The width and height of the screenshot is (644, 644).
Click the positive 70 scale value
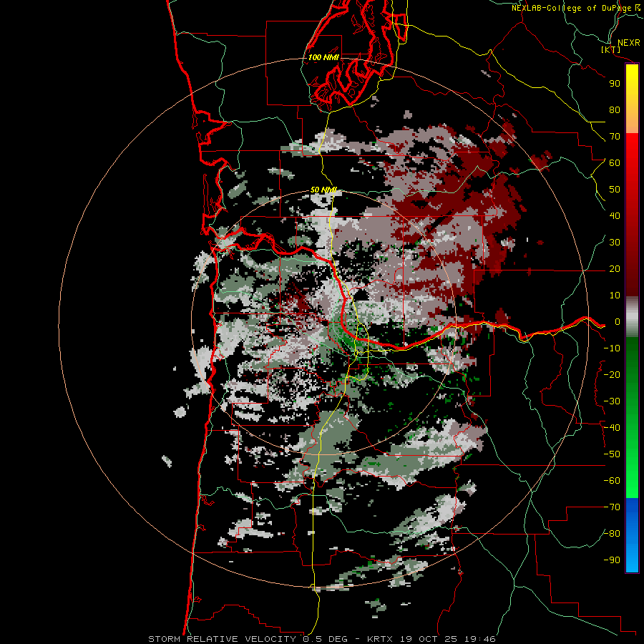click(x=615, y=137)
